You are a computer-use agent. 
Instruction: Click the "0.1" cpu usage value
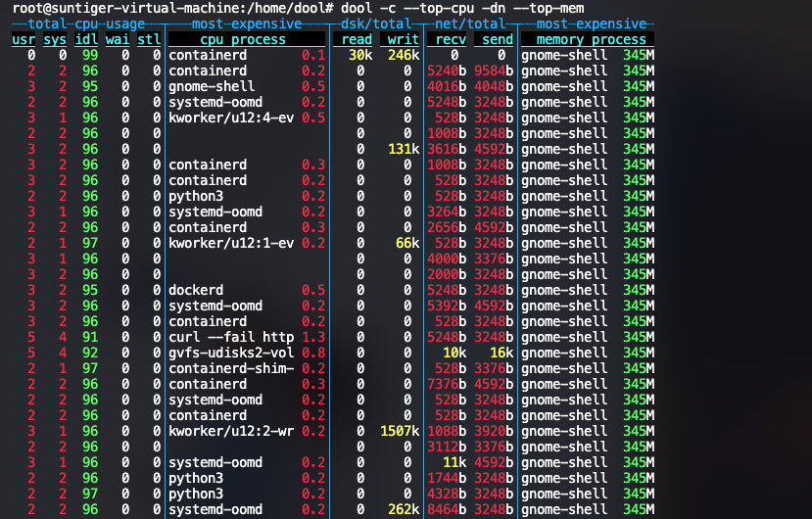313,55
